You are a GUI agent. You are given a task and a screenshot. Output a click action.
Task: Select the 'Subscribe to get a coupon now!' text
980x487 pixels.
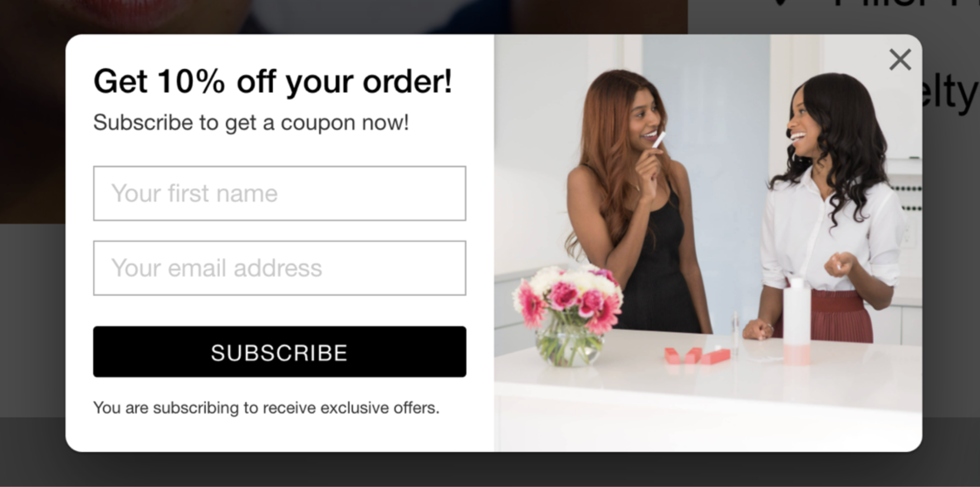click(x=251, y=123)
